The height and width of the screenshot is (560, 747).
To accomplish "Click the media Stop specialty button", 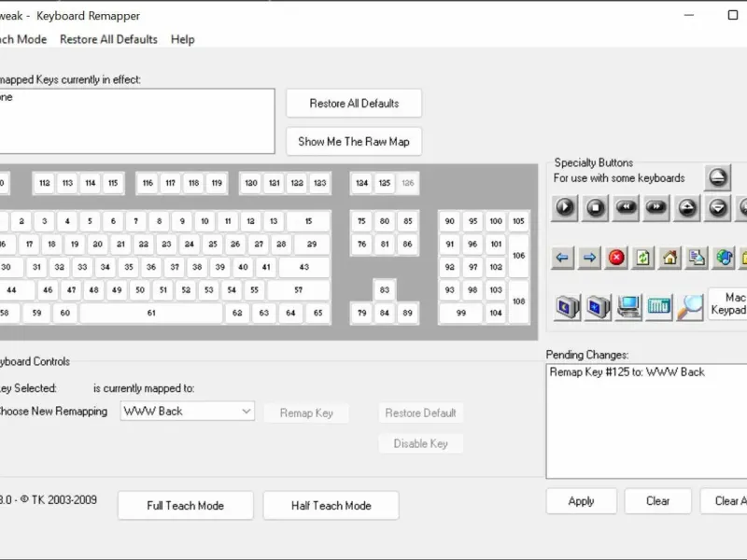I will (x=595, y=207).
